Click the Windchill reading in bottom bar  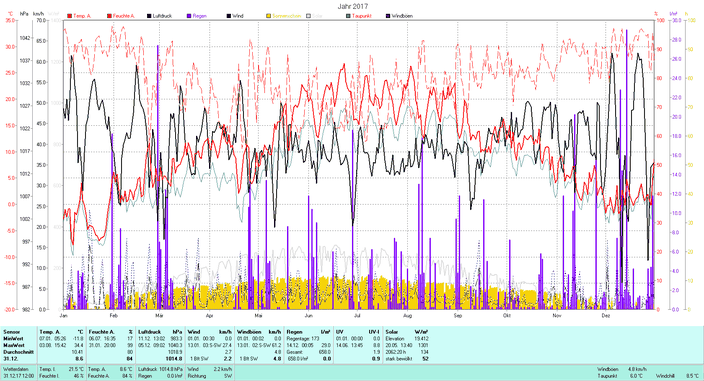coord(677,376)
